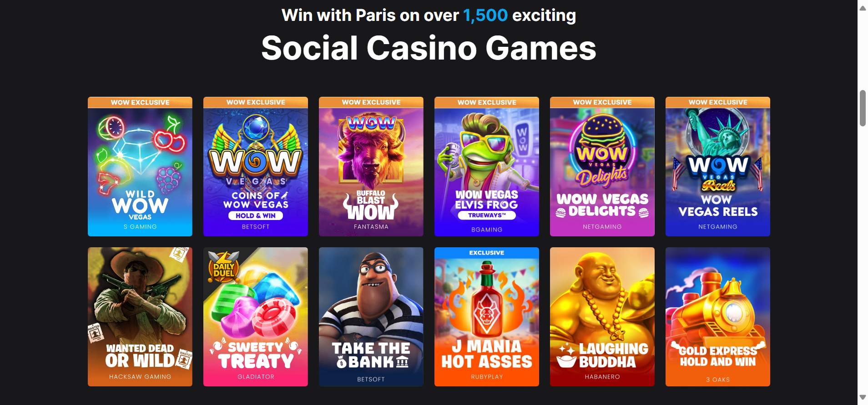Viewport: 868px width, 405px height.
Task: Click the Daily Duel badge icon
Action: (223, 267)
